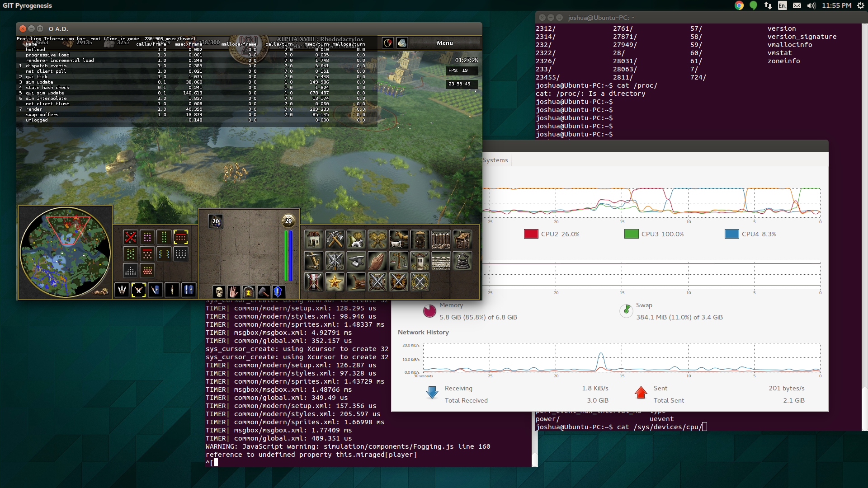The image size is (868, 488).
Task: Open the GIT Pyrogenesis app menu
Action: coord(27,5)
